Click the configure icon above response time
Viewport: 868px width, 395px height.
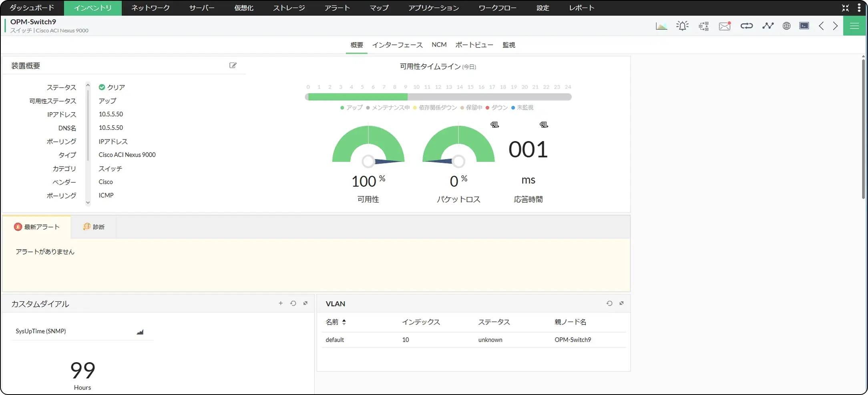(544, 125)
